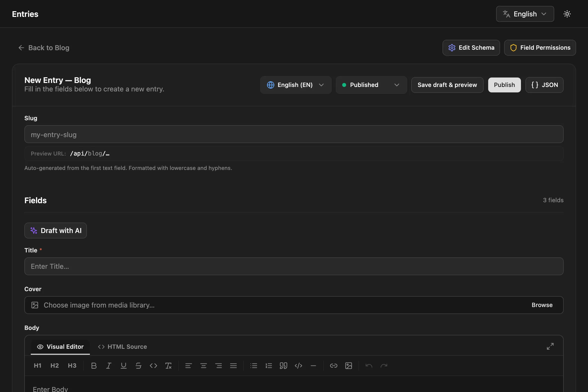Viewport: 588px width, 392px height.
Task: Align text right
Action: tap(219, 365)
